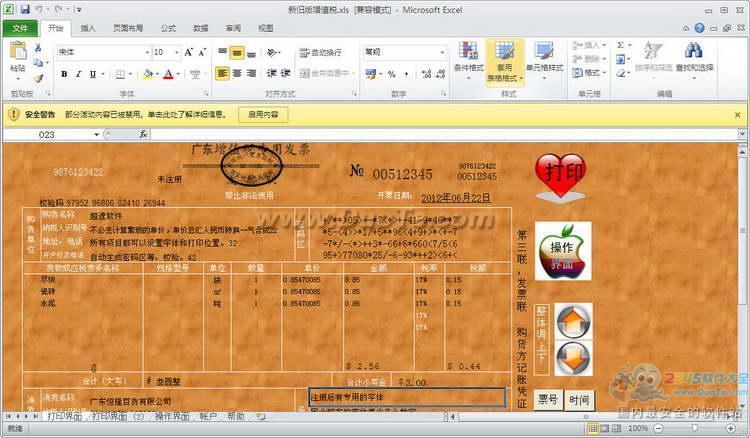This screenshot has height=438, width=750.
Task: Click merge and center button
Action: [x=324, y=74]
